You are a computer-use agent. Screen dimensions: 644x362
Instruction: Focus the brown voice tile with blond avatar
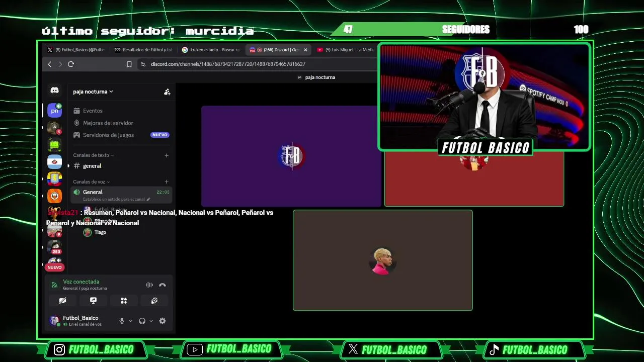tap(382, 260)
